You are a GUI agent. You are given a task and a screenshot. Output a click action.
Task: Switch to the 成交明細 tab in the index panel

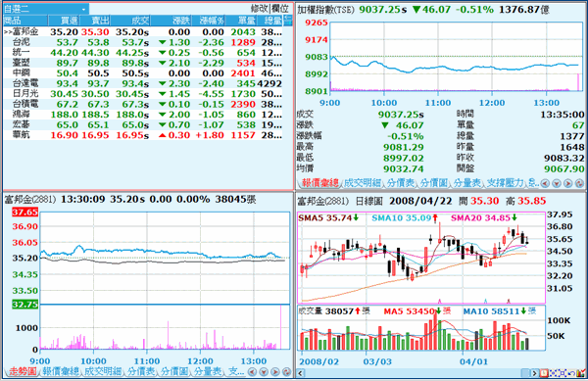(362, 182)
